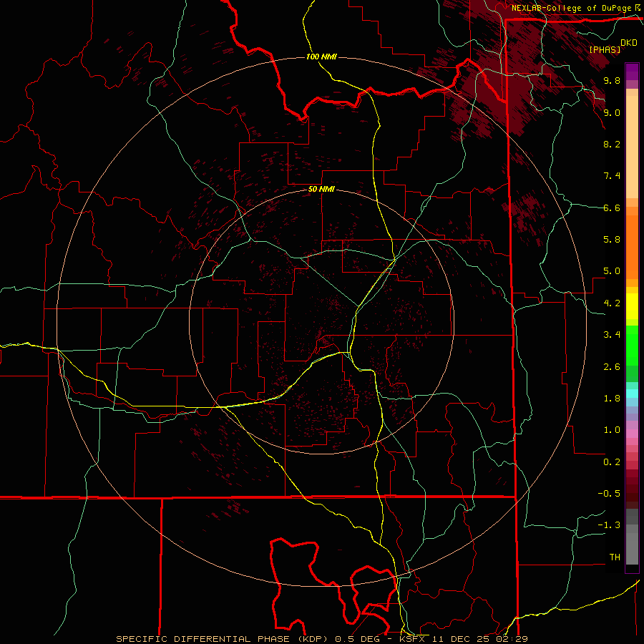Click the 7.4 scale value
644x644 pixels.
pos(612,176)
